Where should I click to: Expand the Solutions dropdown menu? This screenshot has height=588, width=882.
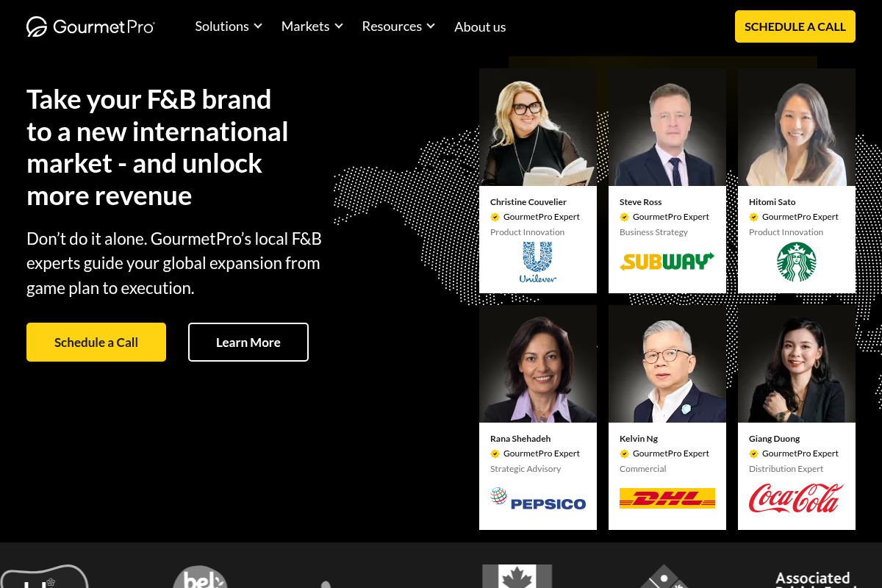pos(229,26)
